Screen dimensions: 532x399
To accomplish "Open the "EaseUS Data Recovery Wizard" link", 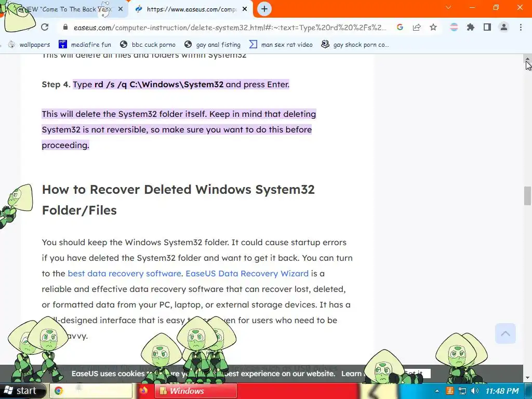I will tap(247, 273).
